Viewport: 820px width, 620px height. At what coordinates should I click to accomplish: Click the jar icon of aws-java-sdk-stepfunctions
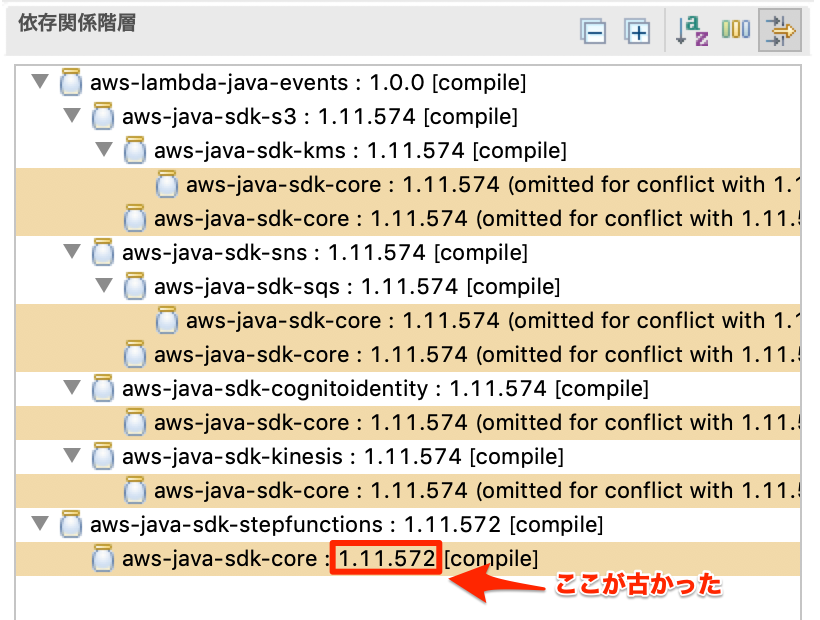tap(71, 524)
